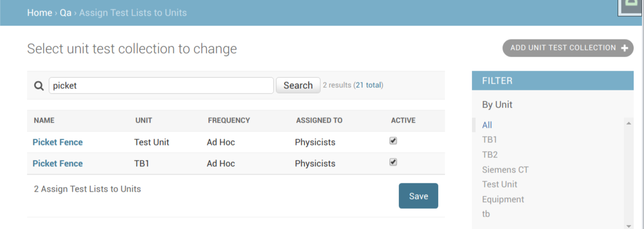Image resolution: width=644 pixels, height=229 pixels.
Task: Filter by unit TB2
Action: (x=489, y=155)
